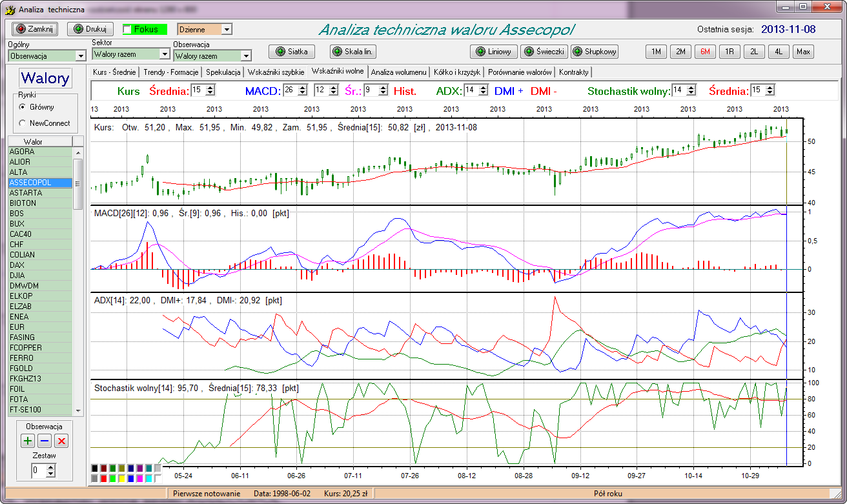Adjust the MACD 26 period stepper
Screen dimensions: 847x504
[x=303, y=90]
